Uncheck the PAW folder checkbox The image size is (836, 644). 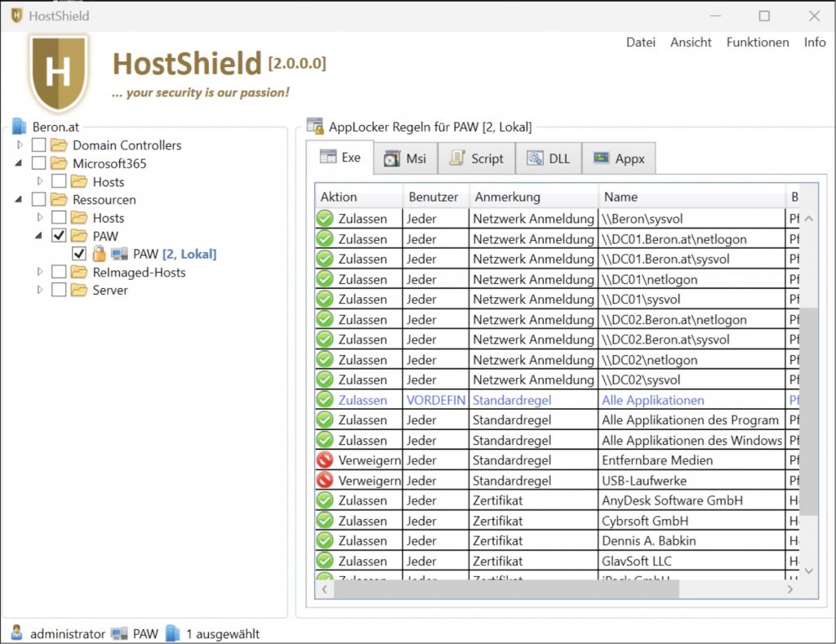coord(59,236)
